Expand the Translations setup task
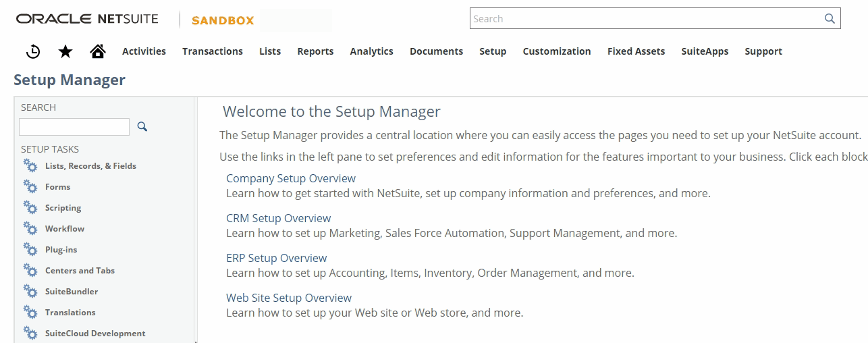This screenshot has height=343, width=868. (70, 313)
